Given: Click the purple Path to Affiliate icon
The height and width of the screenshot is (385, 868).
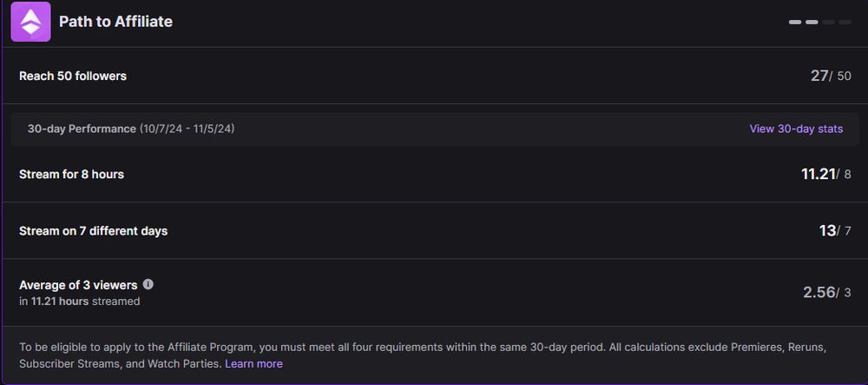Looking at the screenshot, I should click(x=30, y=22).
